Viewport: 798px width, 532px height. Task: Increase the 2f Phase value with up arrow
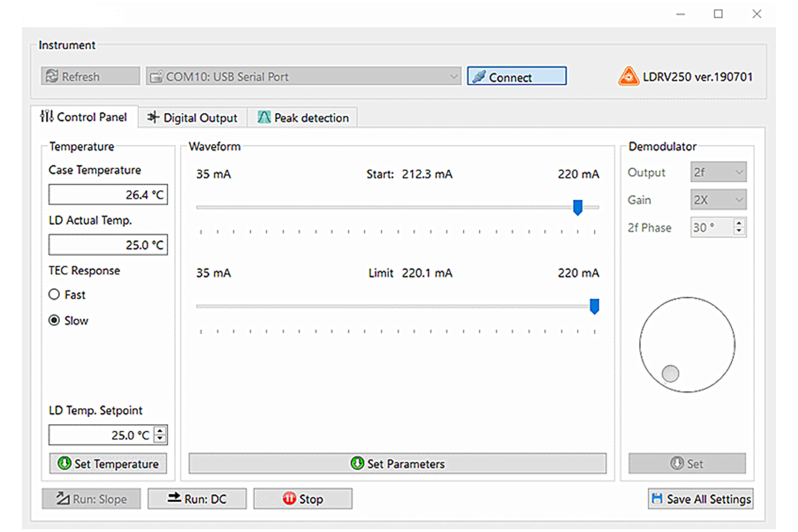[x=739, y=223]
